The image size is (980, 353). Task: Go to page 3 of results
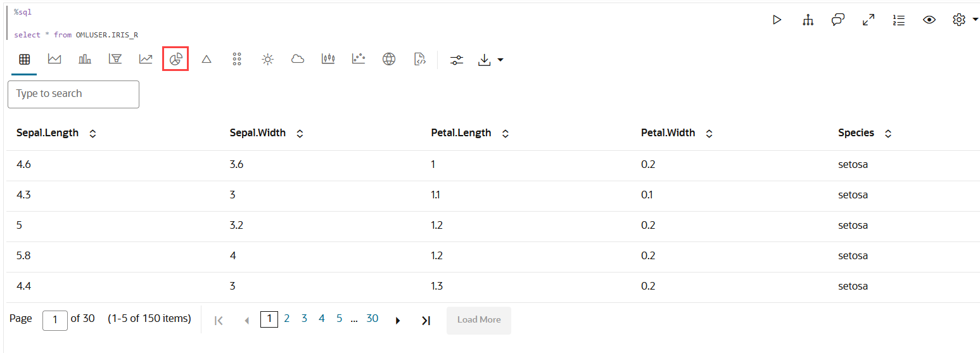[x=304, y=319]
